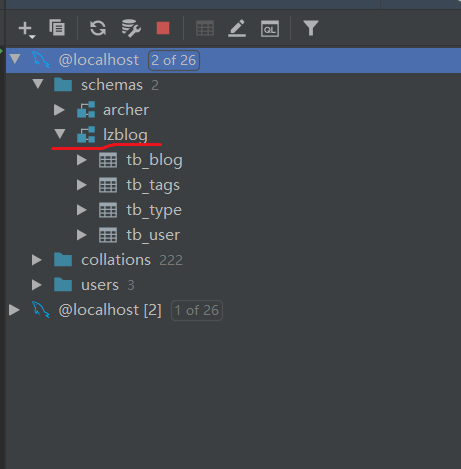Click the '2 of 26' schema selector badge
This screenshot has height=469, width=461.
tap(174, 61)
